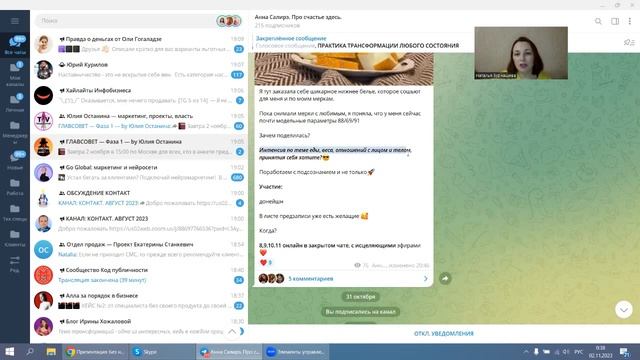Click the channel title Анна Салира
The image size is (640, 360).
coord(298,17)
